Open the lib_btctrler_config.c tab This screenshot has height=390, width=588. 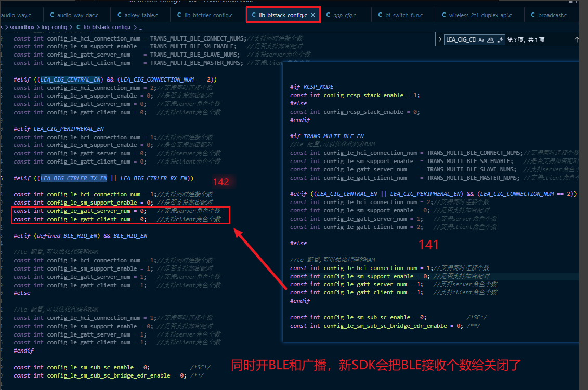pos(208,15)
